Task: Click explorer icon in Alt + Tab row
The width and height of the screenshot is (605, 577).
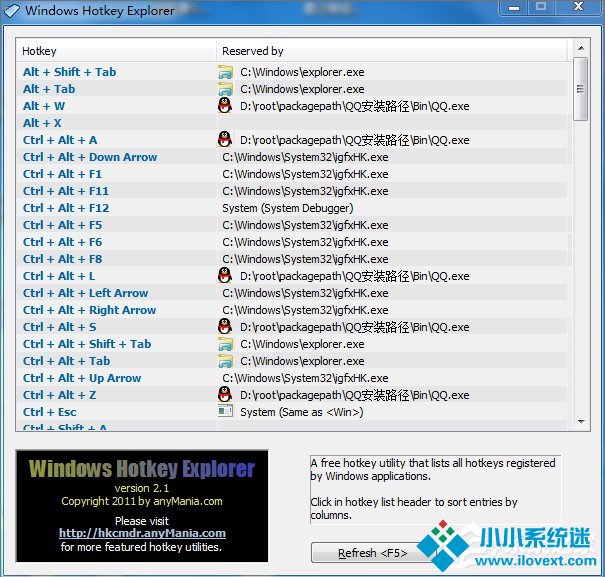Action: click(225, 89)
